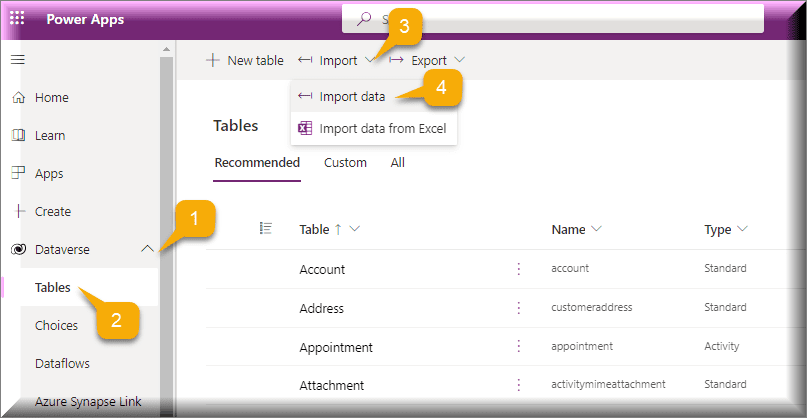Open the Attachment table

(x=332, y=385)
